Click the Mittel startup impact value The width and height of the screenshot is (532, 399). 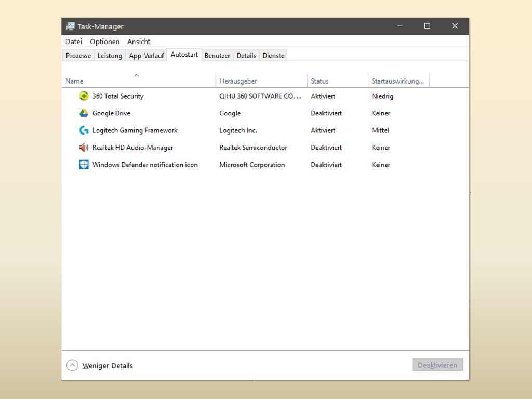point(380,130)
